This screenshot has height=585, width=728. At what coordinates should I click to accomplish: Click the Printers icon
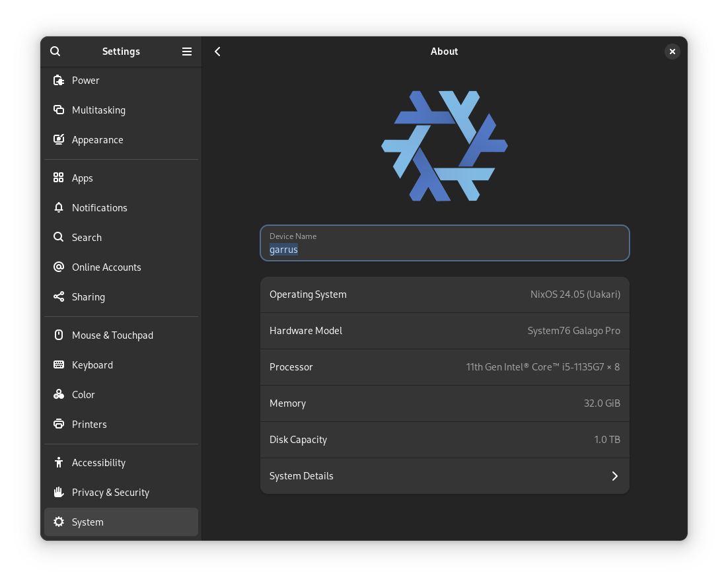point(59,424)
